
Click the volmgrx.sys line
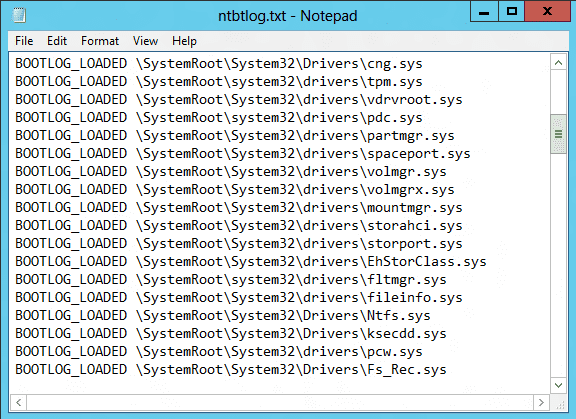(235, 190)
